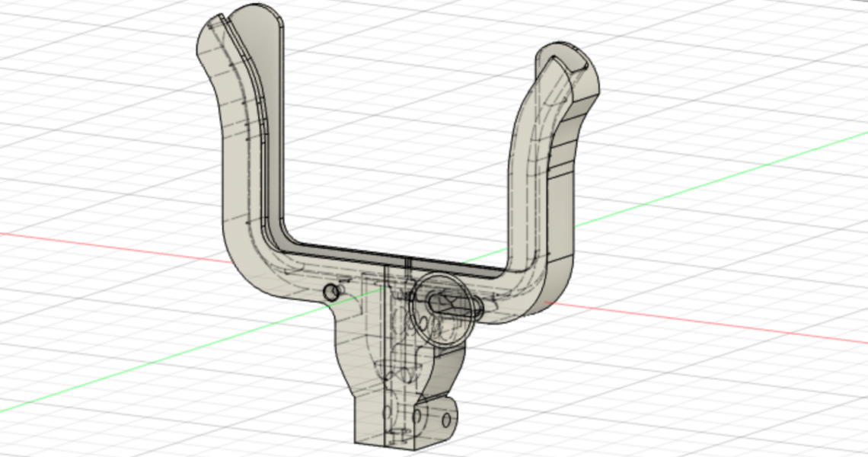Click empty grid space between the fork arms

[x=396, y=152]
